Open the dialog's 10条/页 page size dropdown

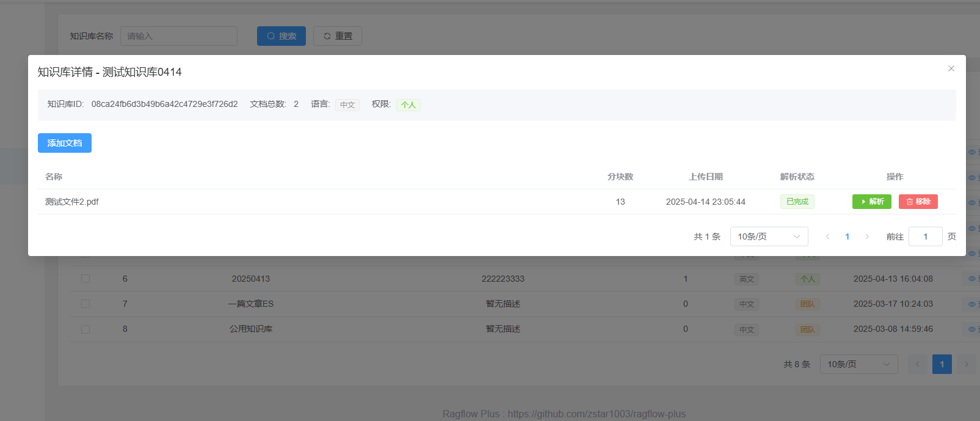pos(769,236)
